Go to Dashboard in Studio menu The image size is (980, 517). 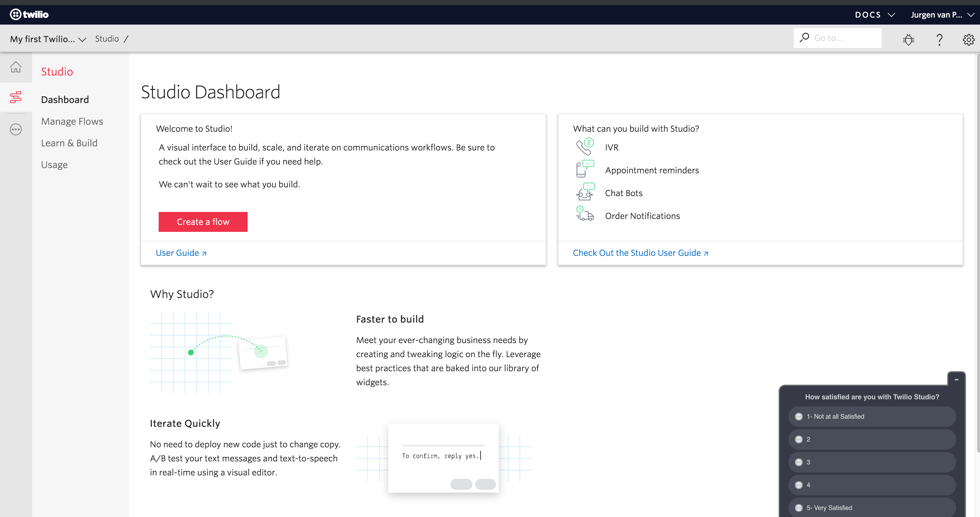click(65, 100)
